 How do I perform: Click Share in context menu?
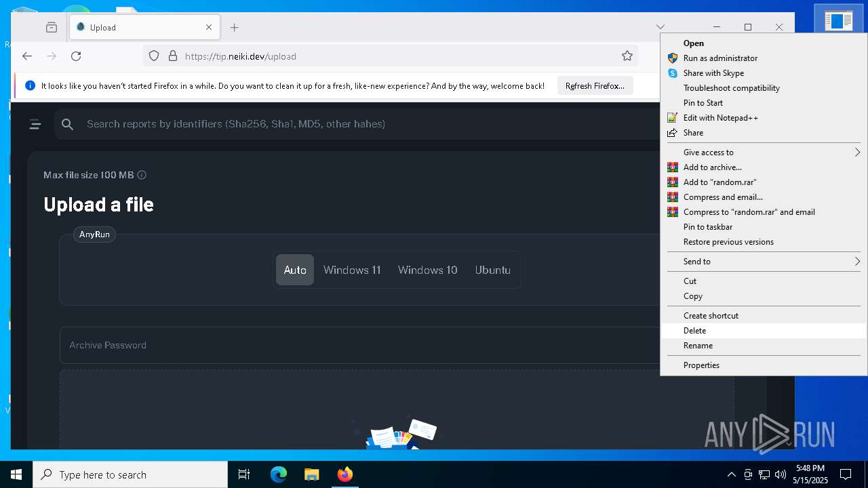point(764,133)
